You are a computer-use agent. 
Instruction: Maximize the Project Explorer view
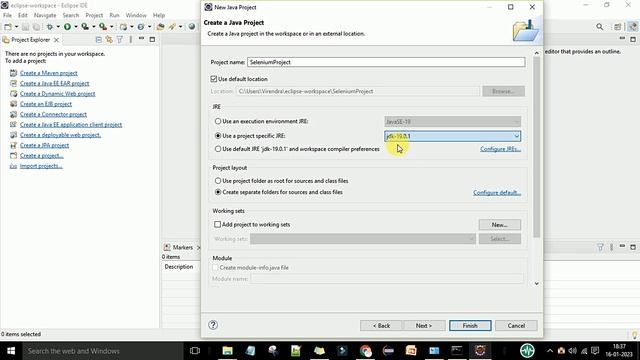(152, 40)
